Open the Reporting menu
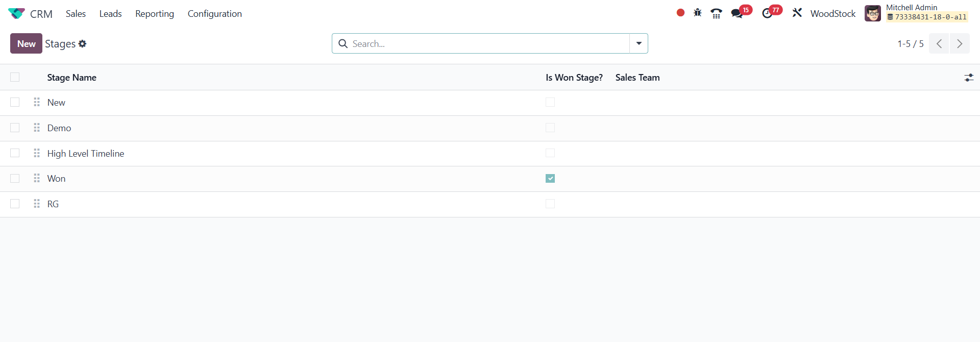 pyautogui.click(x=154, y=14)
